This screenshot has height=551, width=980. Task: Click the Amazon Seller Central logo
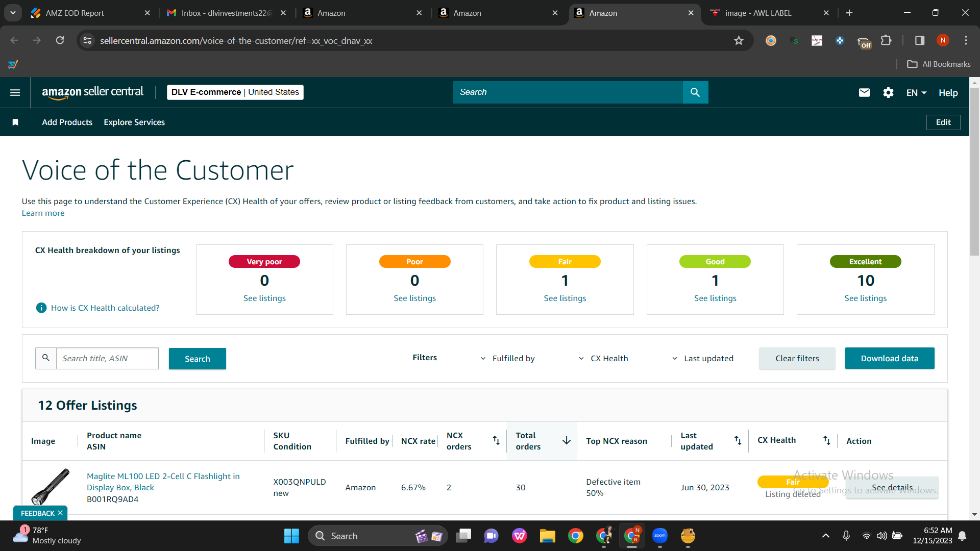tap(93, 92)
